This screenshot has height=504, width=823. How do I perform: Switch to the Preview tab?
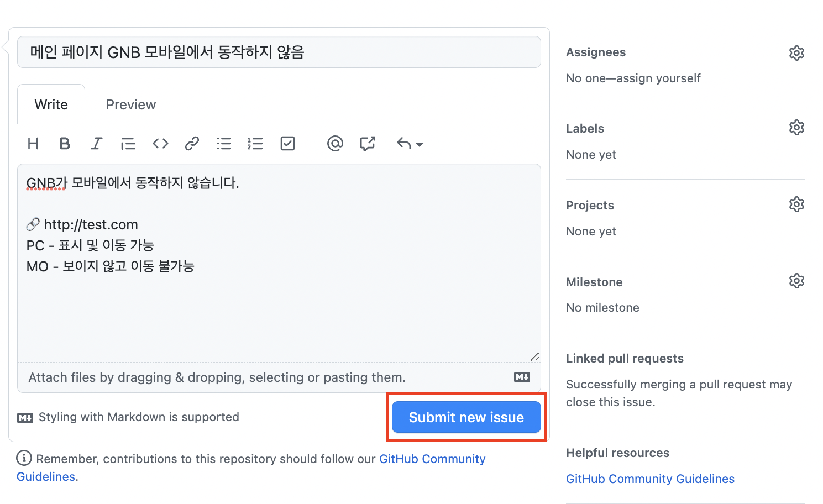click(131, 104)
